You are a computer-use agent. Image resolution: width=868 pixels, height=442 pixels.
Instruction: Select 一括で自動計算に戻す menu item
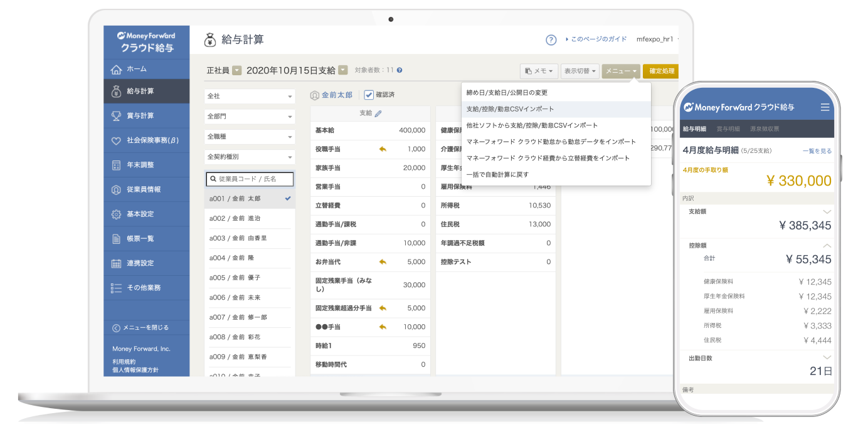pyautogui.click(x=556, y=174)
